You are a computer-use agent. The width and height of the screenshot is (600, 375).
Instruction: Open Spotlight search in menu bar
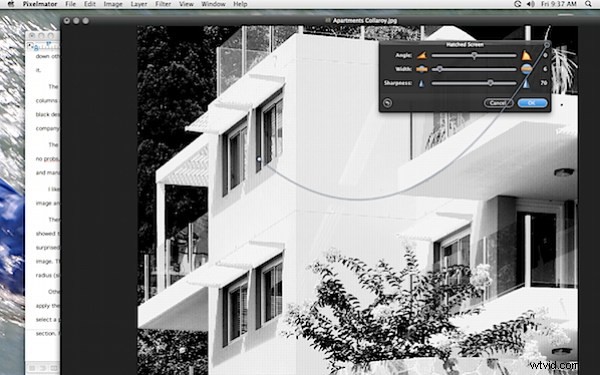click(588, 4)
